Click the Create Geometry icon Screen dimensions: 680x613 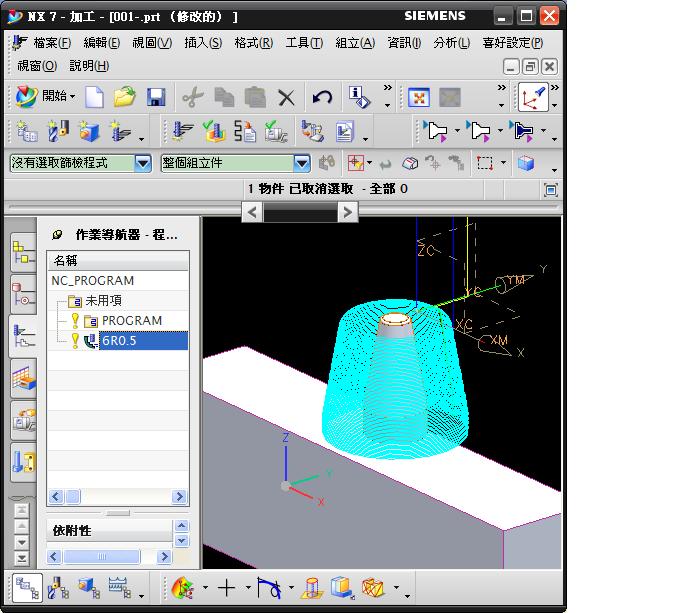click(x=88, y=131)
